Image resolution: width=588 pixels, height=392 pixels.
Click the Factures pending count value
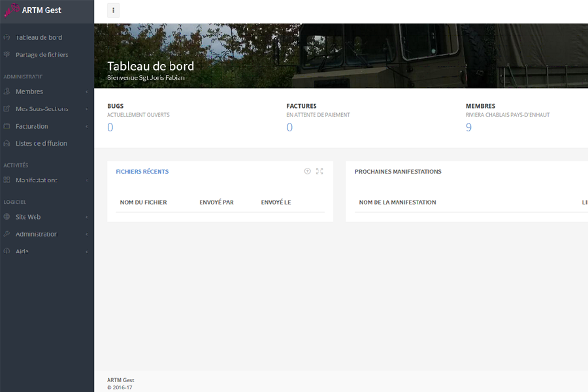coord(289,127)
